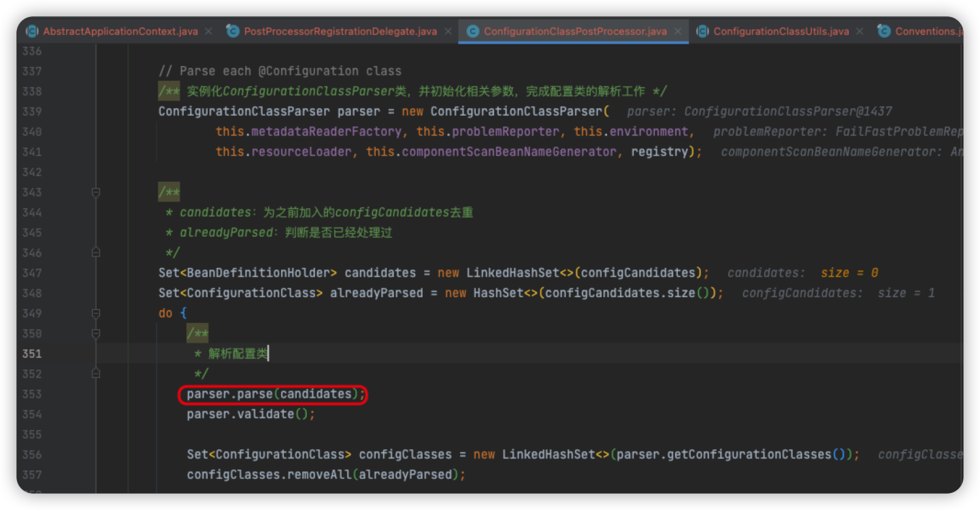Click inline hint 'candidates: size = 0'
Viewport: 980px width, 510px height.
pyautogui.click(x=803, y=273)
